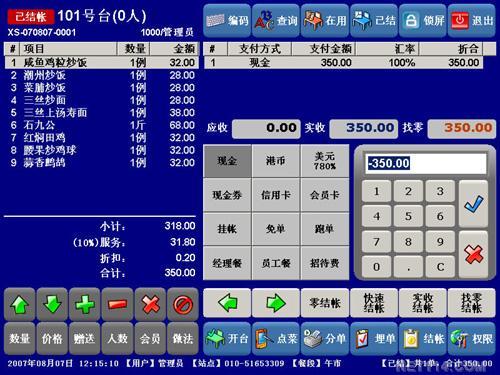Reduce quantity with red minus icon
Image resolution: width=500 pixels, height=375 pixels.
pyautogui.click(x=117, y=304)
